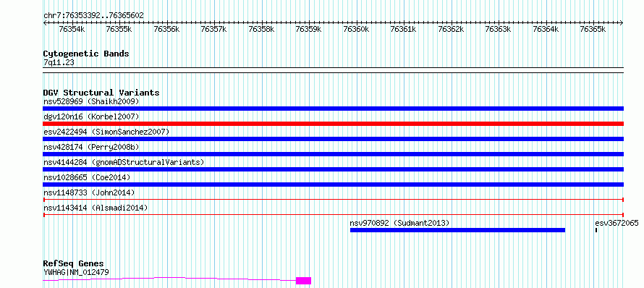Open the nsv970892 (Sudmant2013) blue bar
This screenshot has width=644, height=288.
[x=457, y=230]
